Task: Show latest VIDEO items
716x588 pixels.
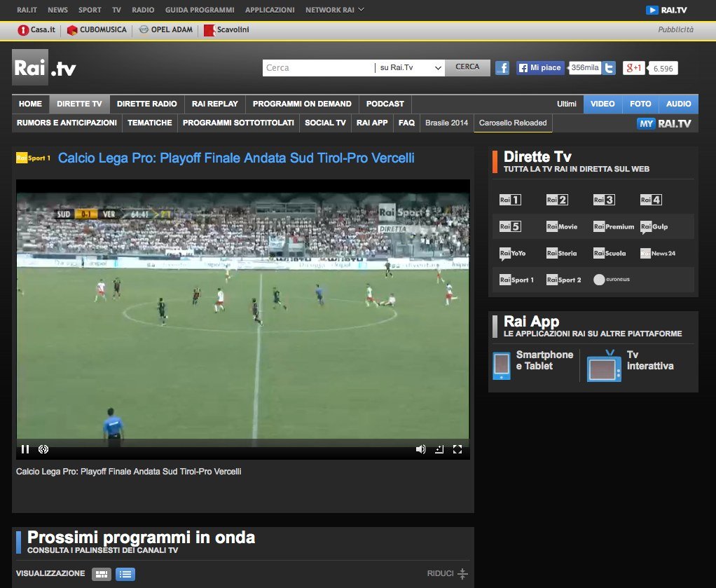Action: (603, 104)
